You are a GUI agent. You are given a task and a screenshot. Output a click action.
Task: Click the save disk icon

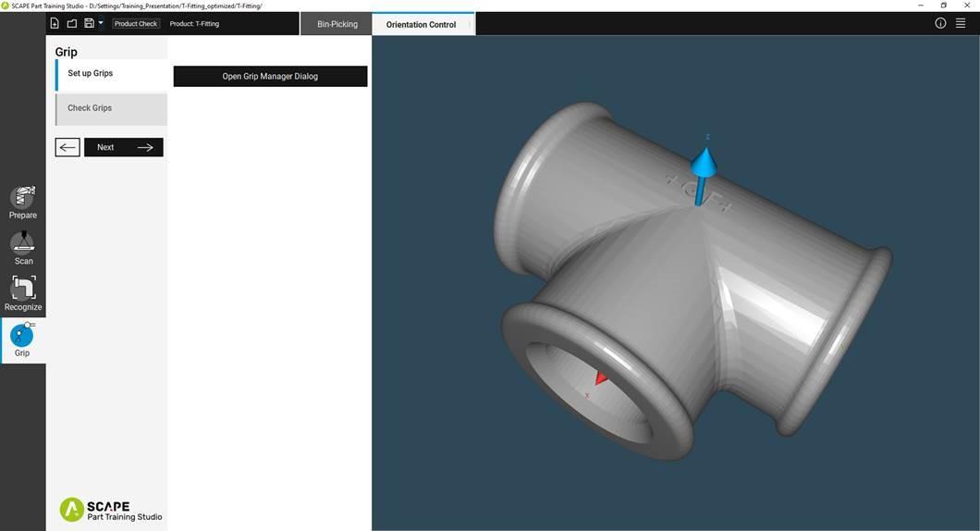tap(89, 23)
